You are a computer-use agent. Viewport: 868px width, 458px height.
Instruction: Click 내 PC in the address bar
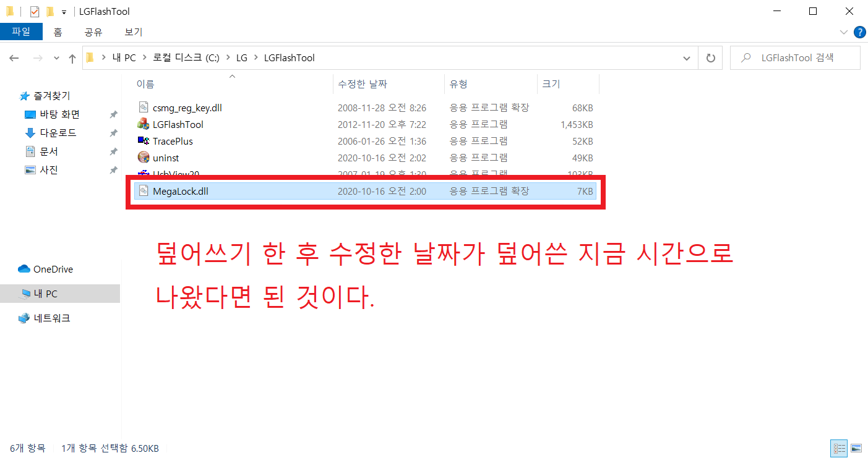(124, 58)
